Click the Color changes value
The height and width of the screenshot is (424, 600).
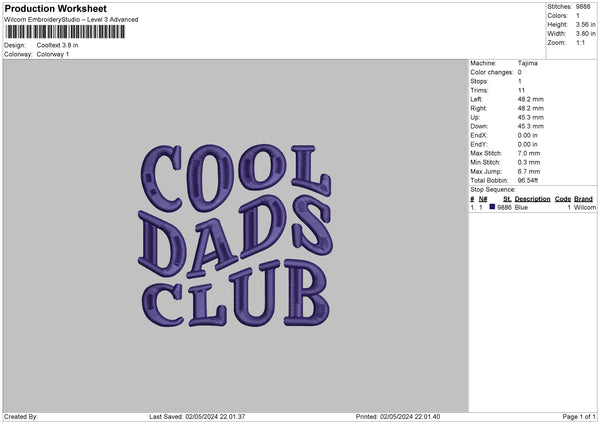(x=520, y=72)
